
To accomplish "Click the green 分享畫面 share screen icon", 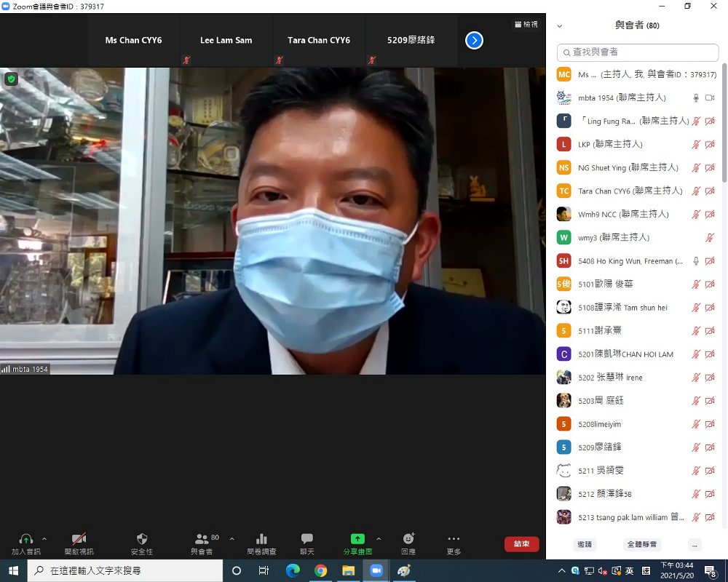I will pyautogui.click(x=357, y=539).
